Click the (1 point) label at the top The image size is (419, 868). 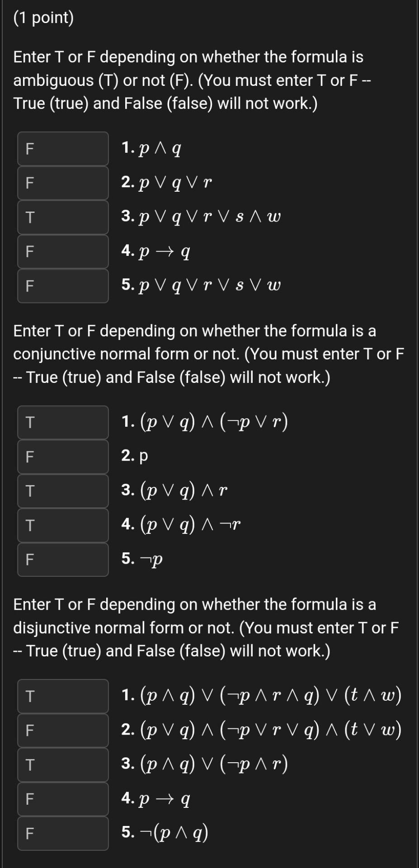pyautogui.click(x=44, y=17)
